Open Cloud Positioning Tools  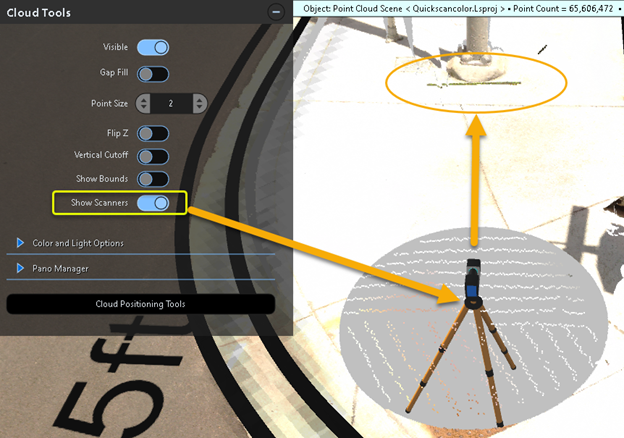(140, 304)
